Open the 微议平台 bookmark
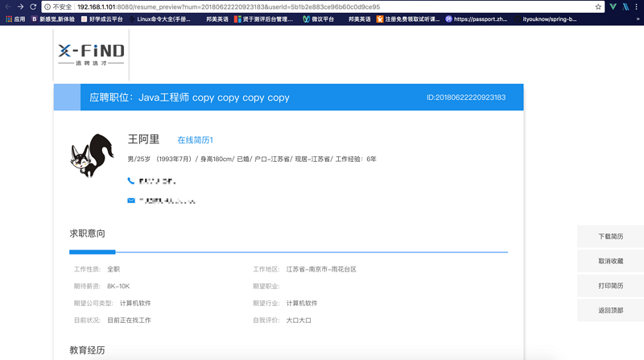 pos(318,19)
